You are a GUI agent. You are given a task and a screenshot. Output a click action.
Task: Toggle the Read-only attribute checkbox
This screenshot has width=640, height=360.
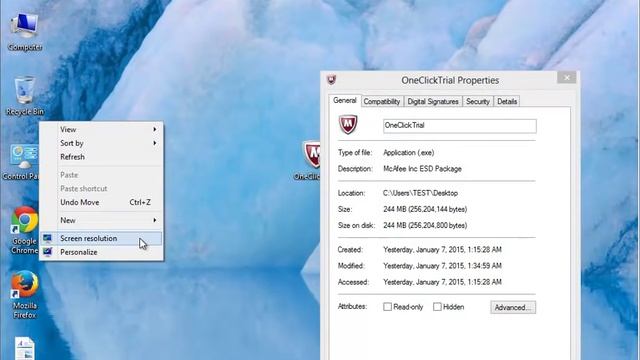pos(387,307)
